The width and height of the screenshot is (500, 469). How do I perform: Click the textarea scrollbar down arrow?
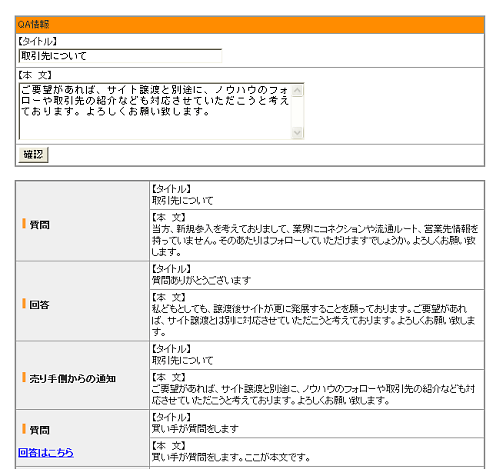tap(297, 133)
